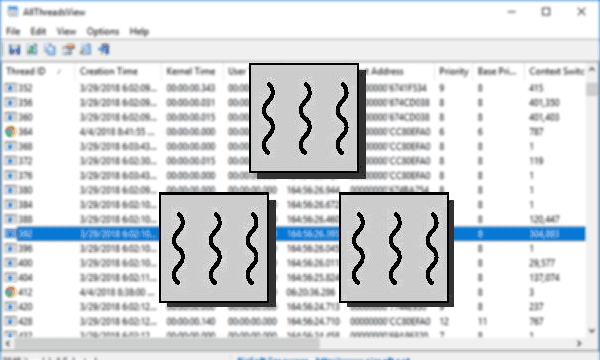Click the process icon of thread 352

[11, 88]
